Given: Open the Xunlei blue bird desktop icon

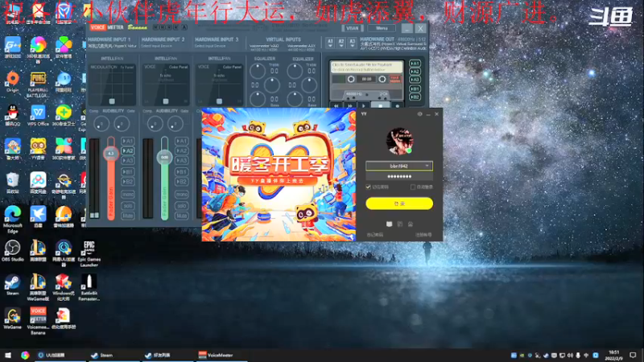Looking at the screenshot, I should pyautogui.click(x=38, y=216).
